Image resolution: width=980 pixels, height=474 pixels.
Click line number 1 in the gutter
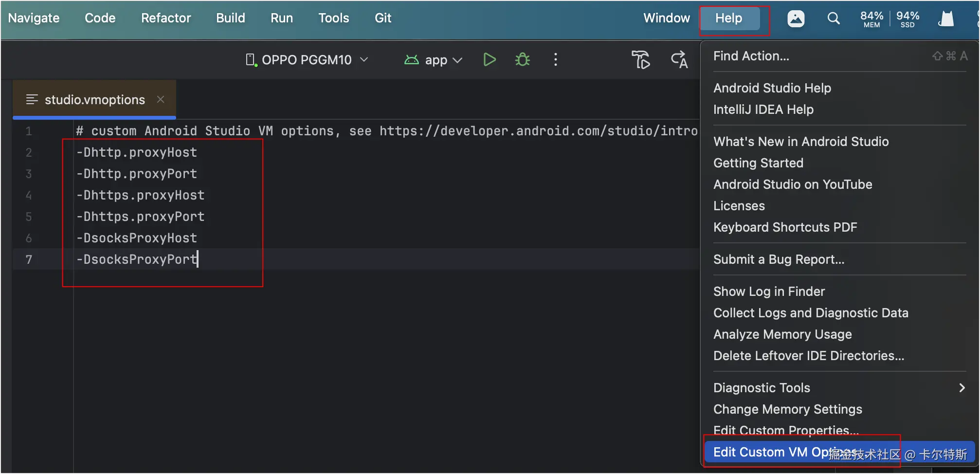coord(29,131)
